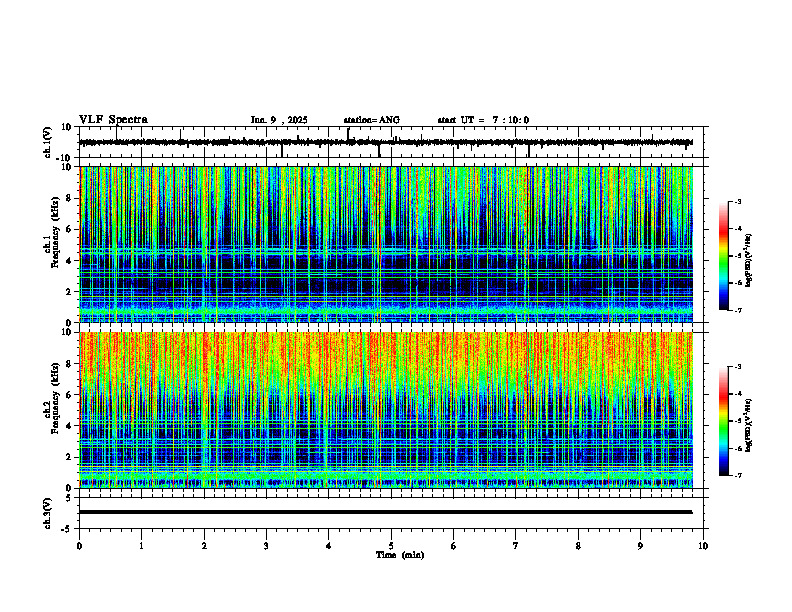Click the ch.1 spectrogram 2 kHz tick label
Image resolution: width=792 pixels, height=612 pixels.
click(x=69, y=292)
